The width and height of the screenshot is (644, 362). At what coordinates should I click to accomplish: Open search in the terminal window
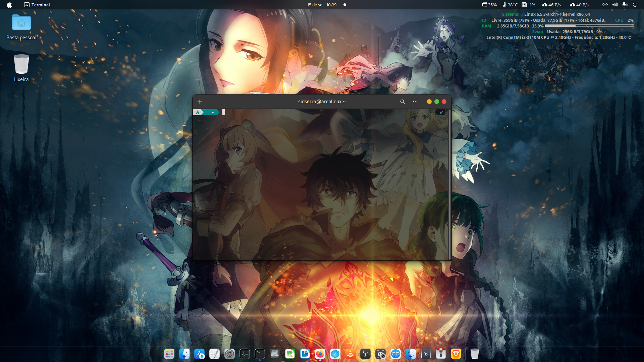402,102
